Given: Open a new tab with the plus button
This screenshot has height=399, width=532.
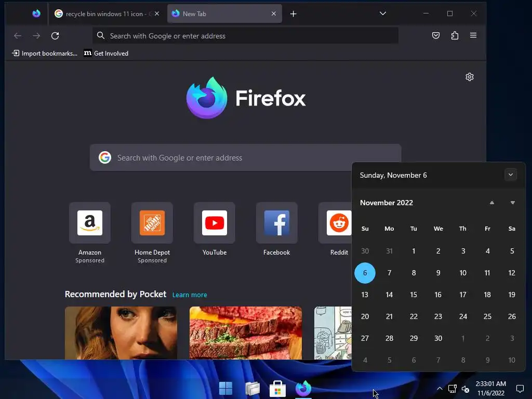Looking at the screenshot, I should coord(294,14).
